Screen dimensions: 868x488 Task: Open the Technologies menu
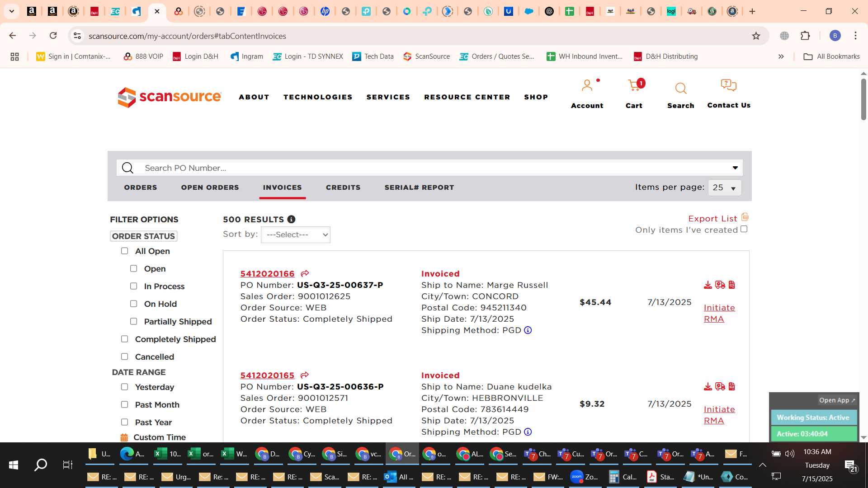pos(318,97)
